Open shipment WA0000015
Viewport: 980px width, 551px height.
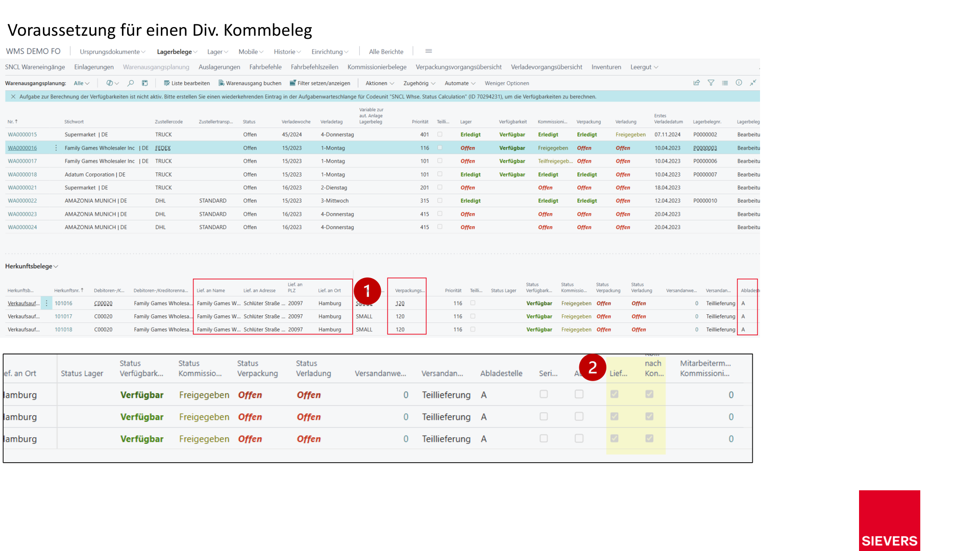22,134
